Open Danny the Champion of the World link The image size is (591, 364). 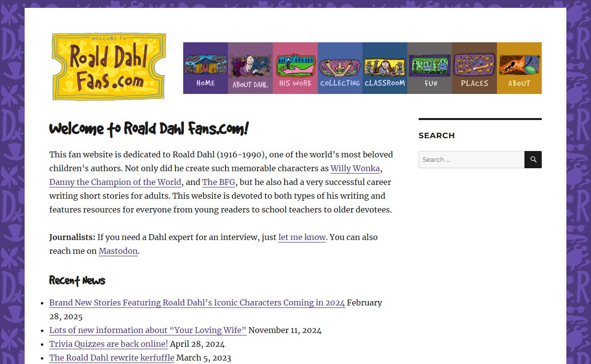point(115,182)
